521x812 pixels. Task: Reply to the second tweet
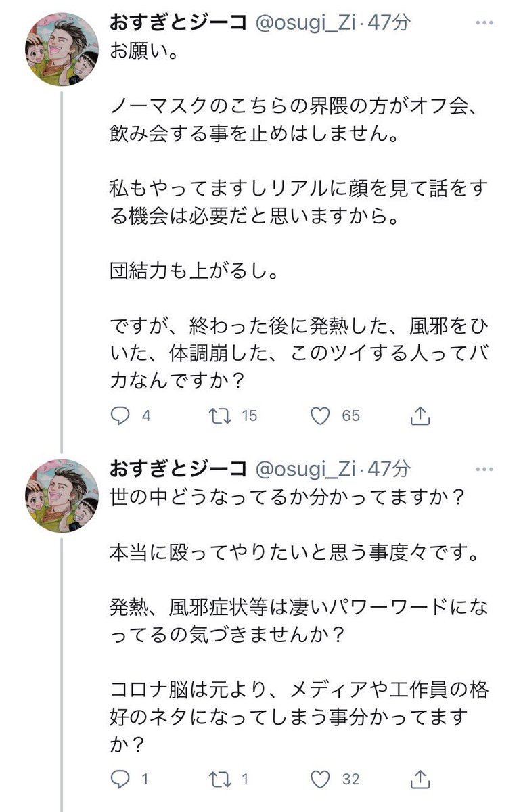[122, 780]
